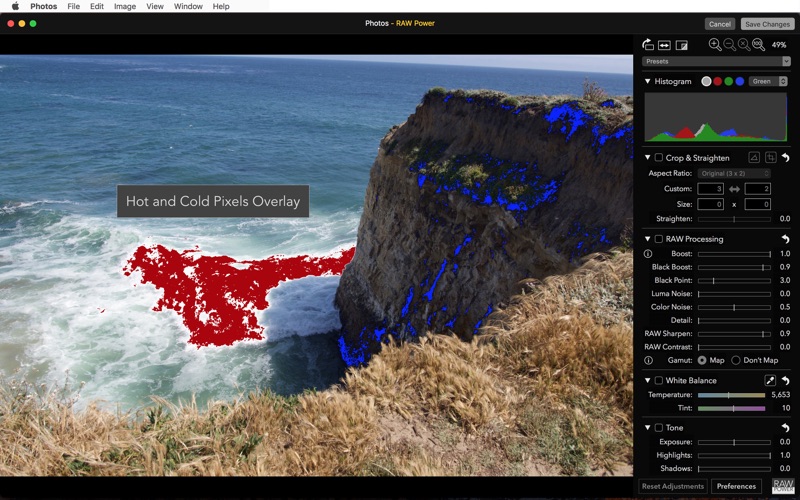800x500 pixels.
Task: Pick the White Balance eyedropper tool
Action: 769,381
